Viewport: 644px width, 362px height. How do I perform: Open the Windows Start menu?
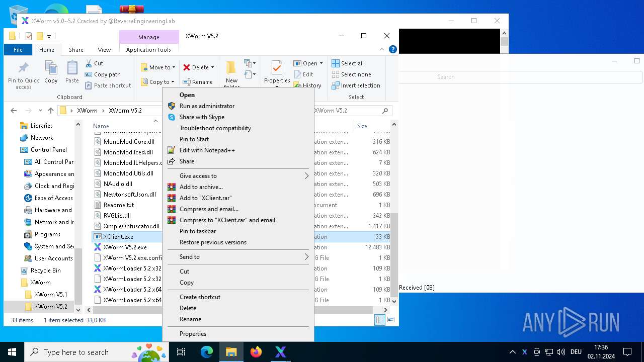coord(12,352)
